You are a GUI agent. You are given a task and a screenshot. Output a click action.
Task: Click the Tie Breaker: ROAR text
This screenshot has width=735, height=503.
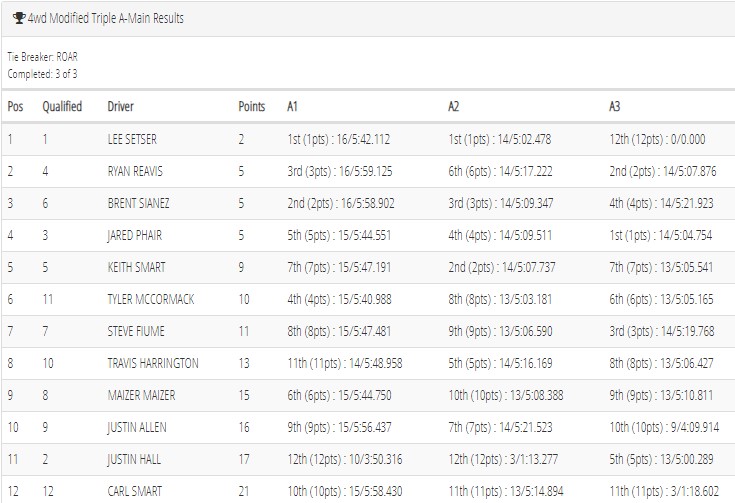click(x=43, y=57)
